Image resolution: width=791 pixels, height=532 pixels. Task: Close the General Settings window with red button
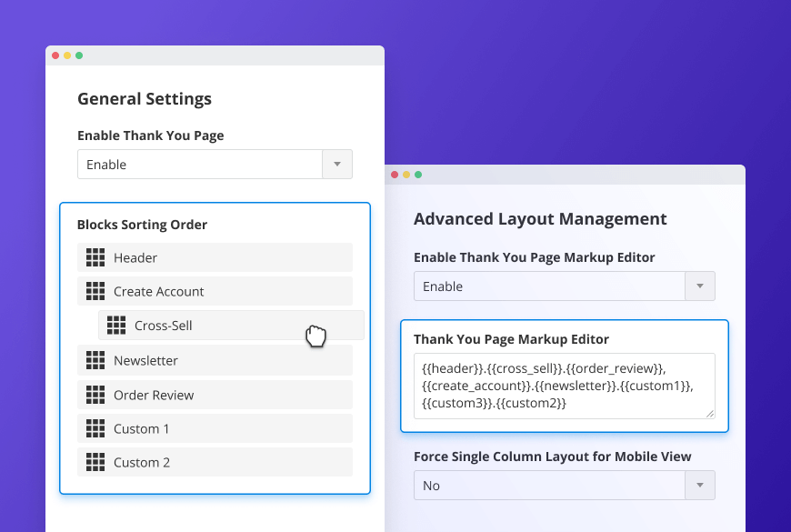pos(55,55)
